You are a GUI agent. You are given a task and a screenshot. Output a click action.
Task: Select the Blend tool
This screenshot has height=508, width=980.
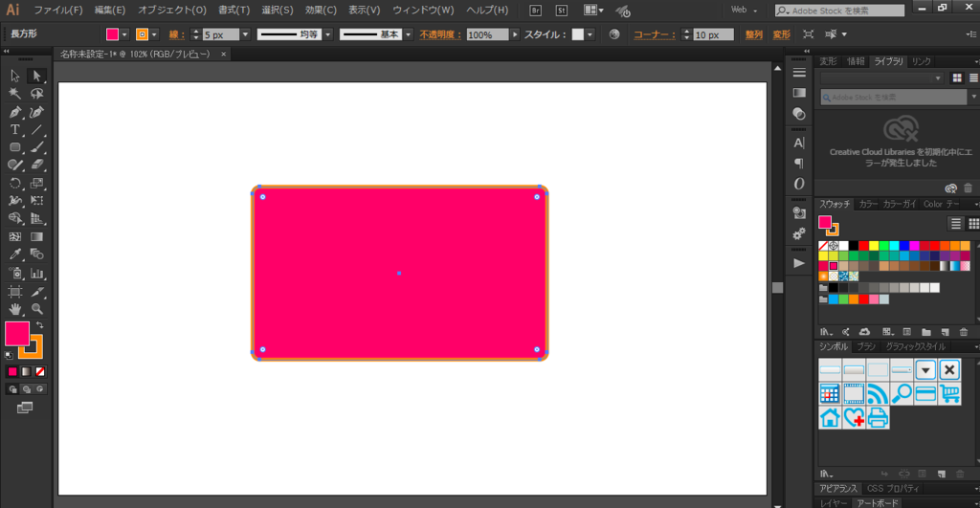click(x=36, y=254)
